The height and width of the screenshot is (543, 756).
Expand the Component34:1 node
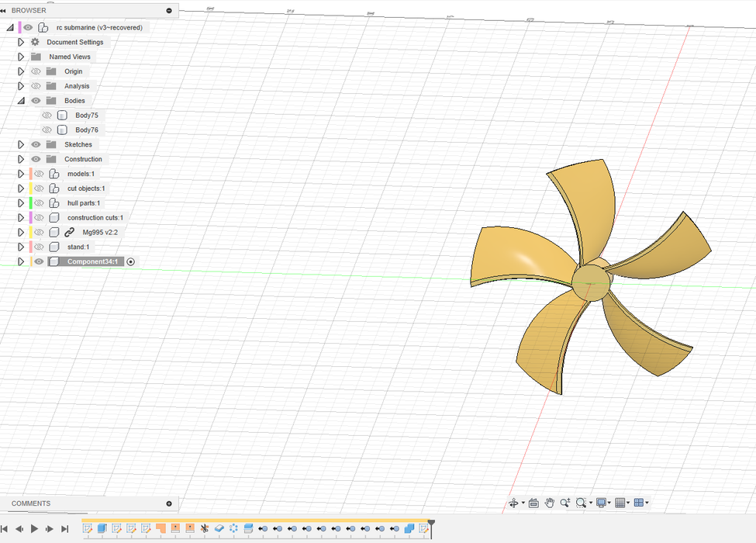click(21, 261)
